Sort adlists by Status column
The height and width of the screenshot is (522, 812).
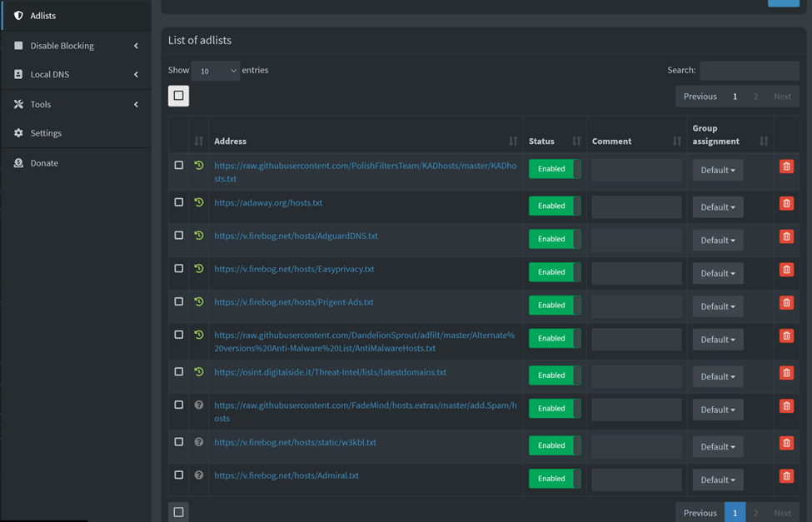pos(575,142)
